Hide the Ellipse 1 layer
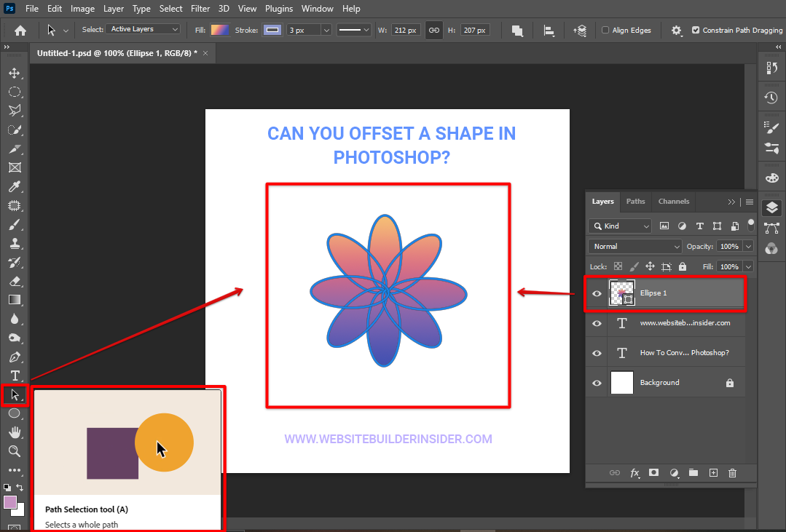This screenshot has width=786, height=532. [597, 293]
